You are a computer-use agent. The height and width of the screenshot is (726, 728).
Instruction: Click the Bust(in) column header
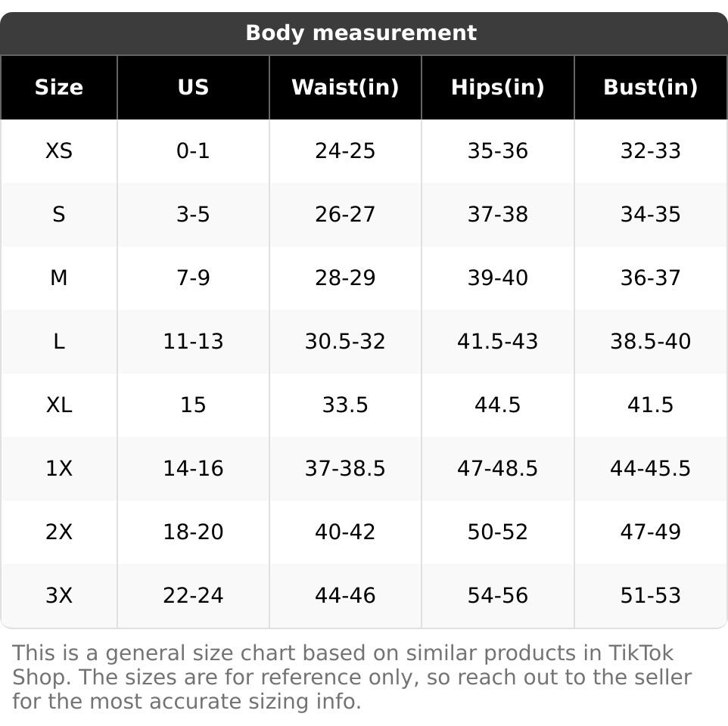coord(650,88)
